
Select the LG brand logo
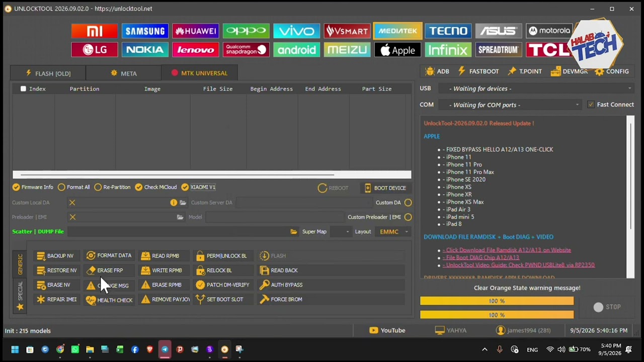pos(95,50)
